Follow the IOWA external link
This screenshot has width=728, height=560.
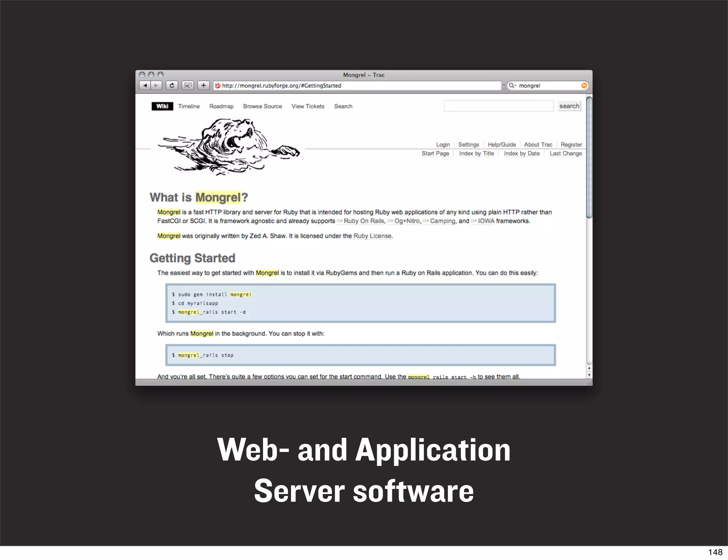coord(483,221)
